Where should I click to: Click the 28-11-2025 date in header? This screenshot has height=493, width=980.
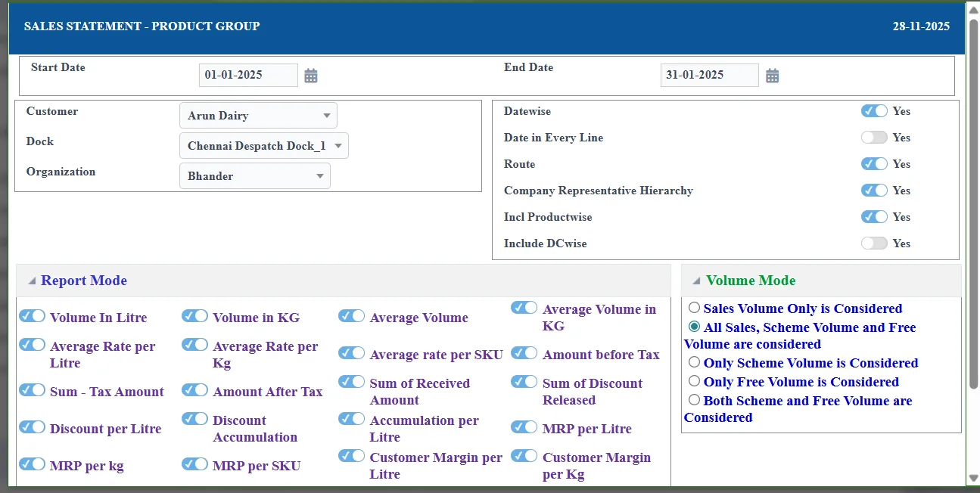(921, 26)
